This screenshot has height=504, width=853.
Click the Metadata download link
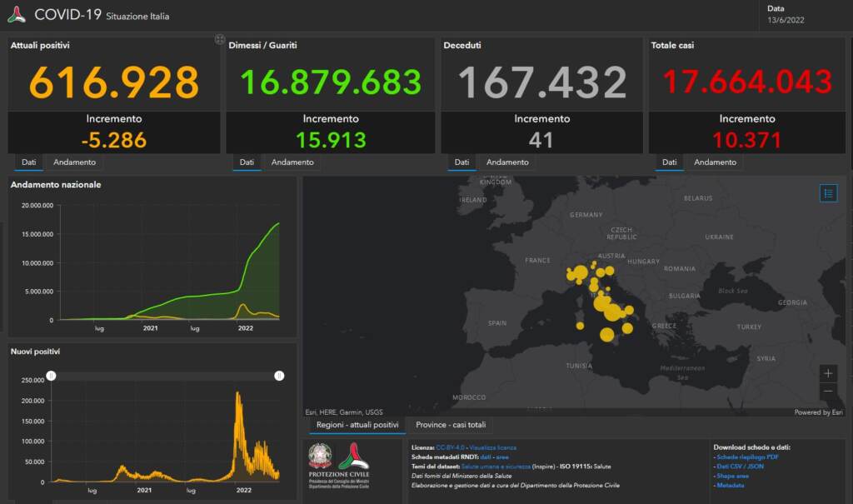tap(730, 485)
